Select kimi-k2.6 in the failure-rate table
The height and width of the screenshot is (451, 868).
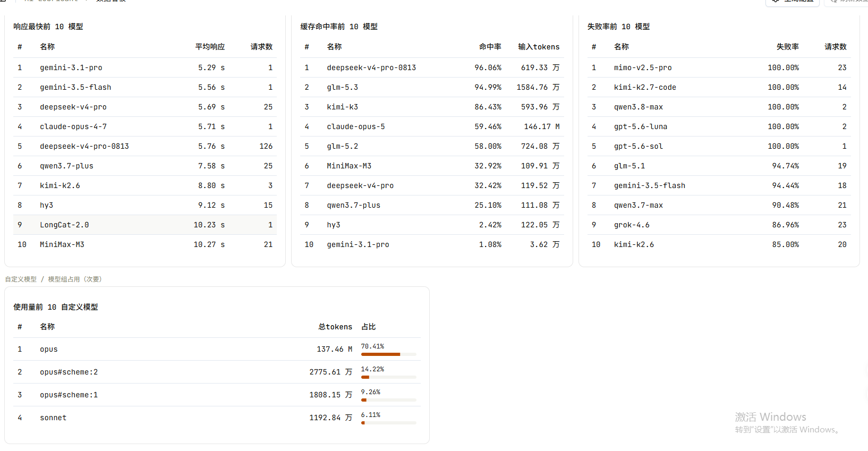tap(719, 244)
